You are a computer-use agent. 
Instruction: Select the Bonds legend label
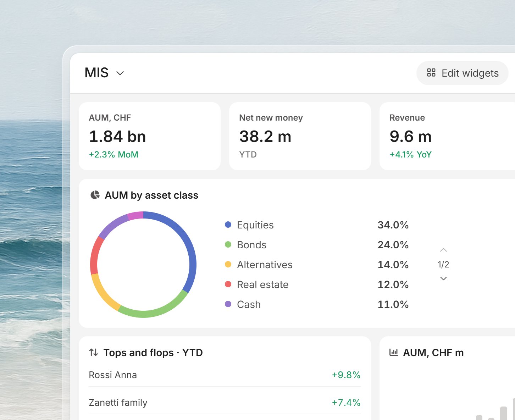252,245
